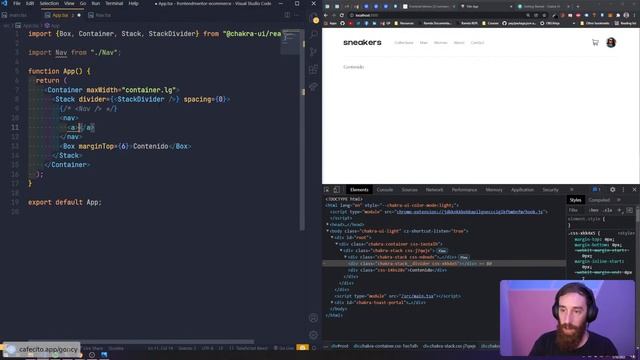640x360 pixels.
Task: Activate DevTools inspect element picker
Action: point(327,190)
